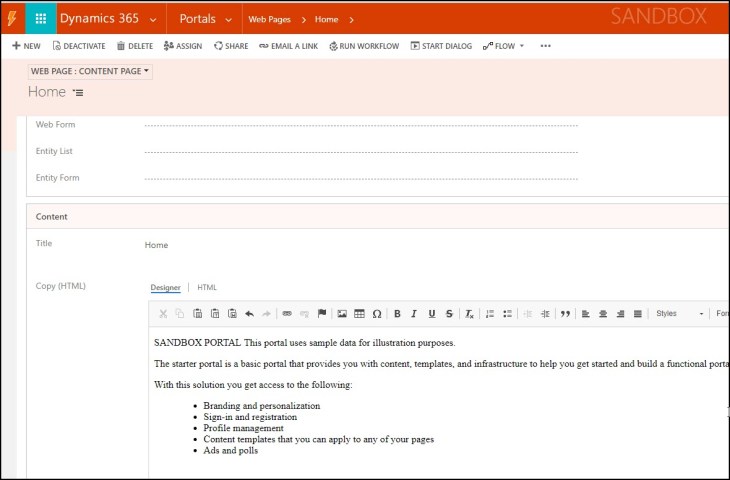
Task: Click the Anchor flag icon
Action: pyautogui.click(x=322, y=314)
